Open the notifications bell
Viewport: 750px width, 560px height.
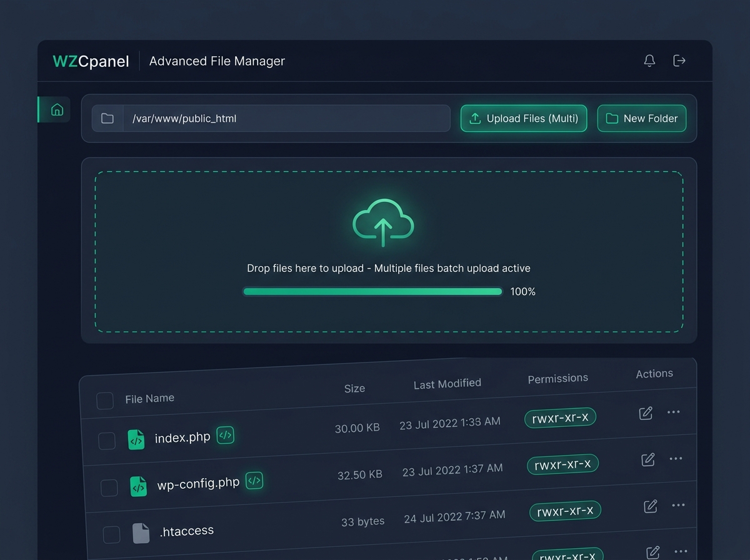tap(649, 61)
